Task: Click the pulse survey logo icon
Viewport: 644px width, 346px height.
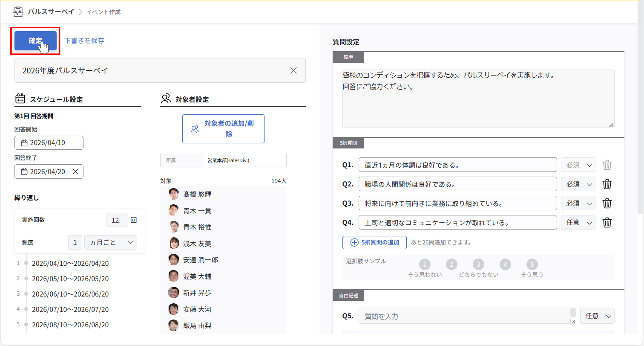Action: point(18,12)
